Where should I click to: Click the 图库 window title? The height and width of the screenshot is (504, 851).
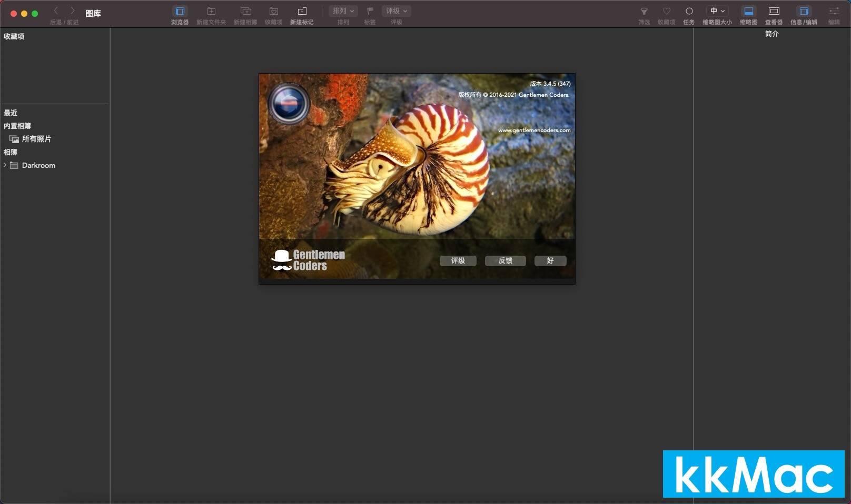[93, 14]
